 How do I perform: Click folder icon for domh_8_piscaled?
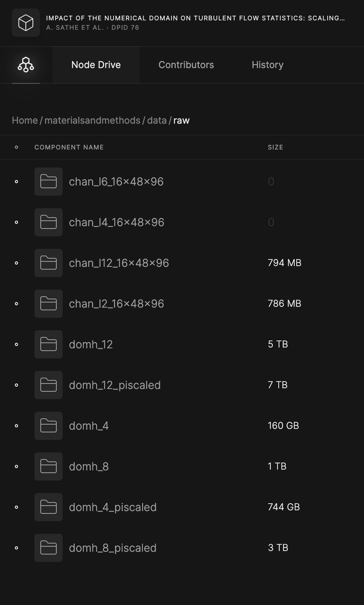point(49,548)
